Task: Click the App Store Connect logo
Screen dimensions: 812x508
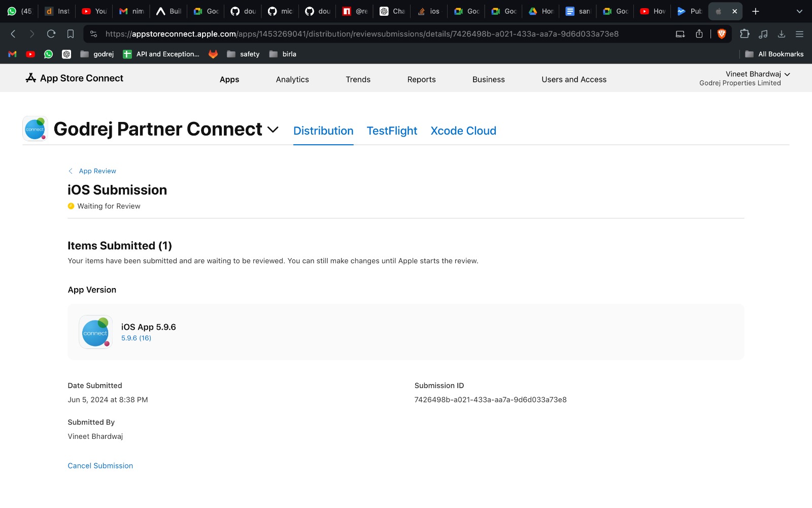Action: (75, 78)
